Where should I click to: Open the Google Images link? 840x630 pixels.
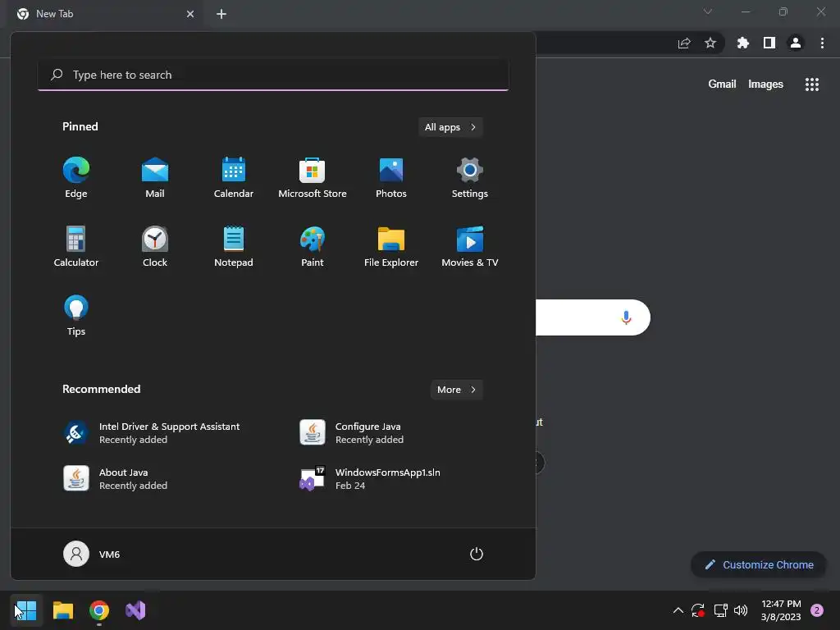[x=765, y=84]
